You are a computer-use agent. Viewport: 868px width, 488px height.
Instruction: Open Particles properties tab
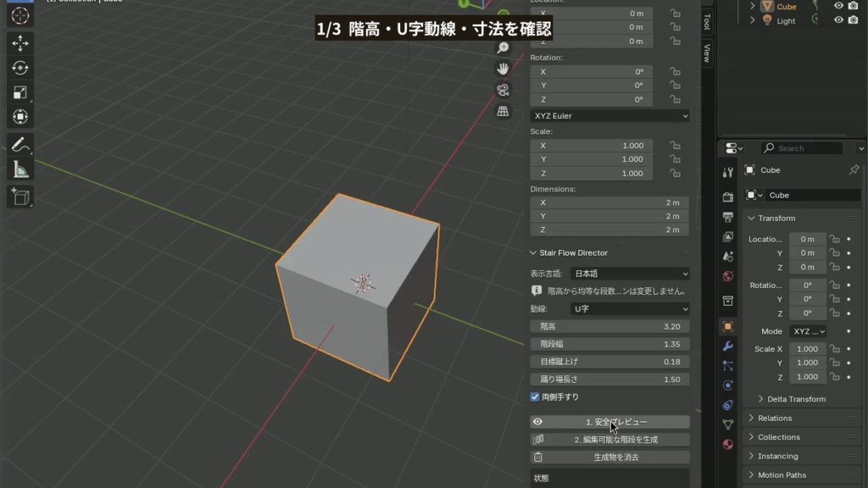[x=728, y=366]
